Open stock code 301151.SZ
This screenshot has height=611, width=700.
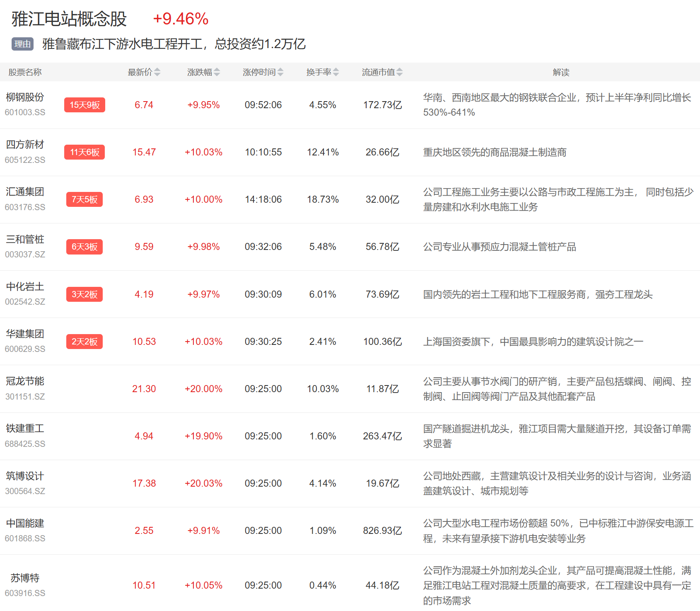click(25, 397)
